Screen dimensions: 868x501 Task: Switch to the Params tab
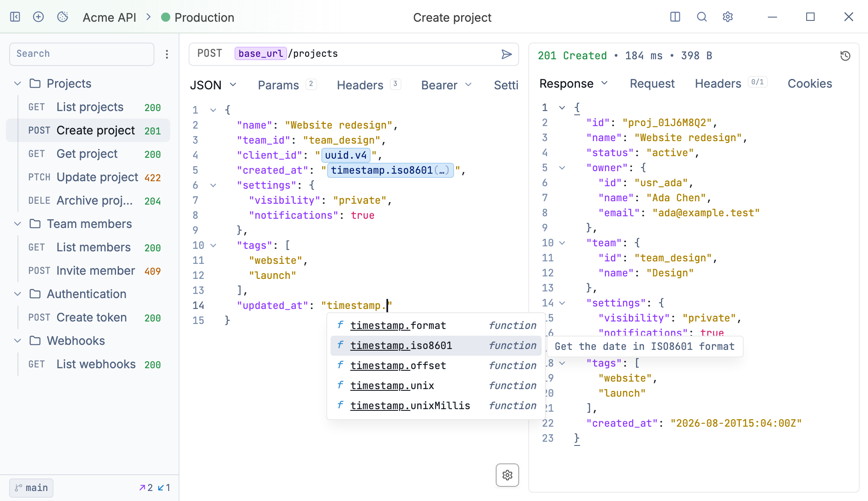[287, 85]
